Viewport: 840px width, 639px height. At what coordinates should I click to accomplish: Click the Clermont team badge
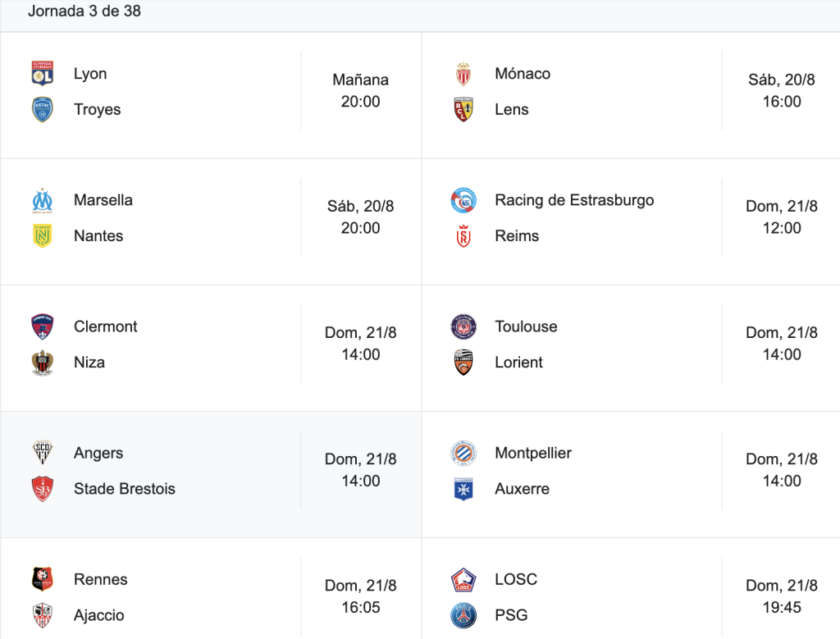click(43, 326)
